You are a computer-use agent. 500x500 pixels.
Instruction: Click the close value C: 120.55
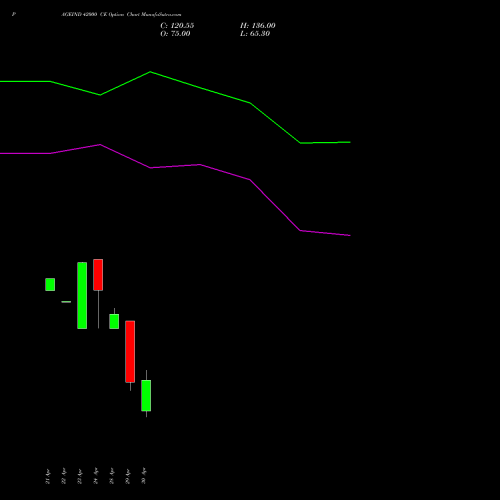click(x=177, y=26)
